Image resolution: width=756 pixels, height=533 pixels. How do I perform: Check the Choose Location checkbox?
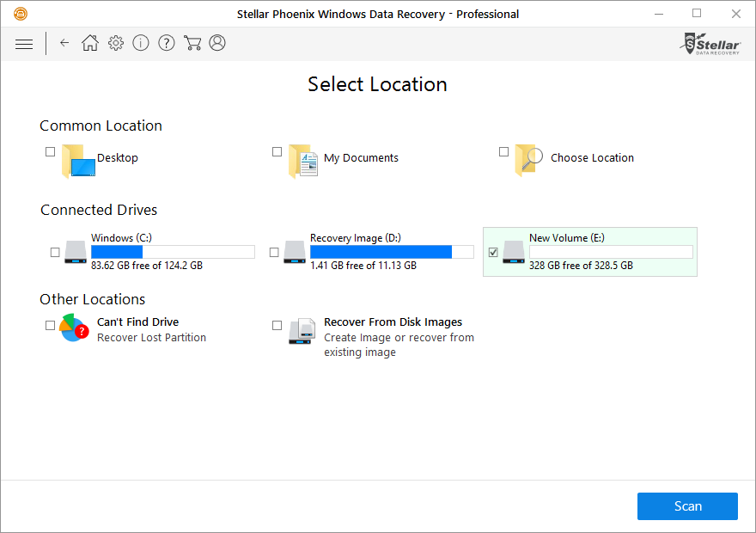click(503, 151)
